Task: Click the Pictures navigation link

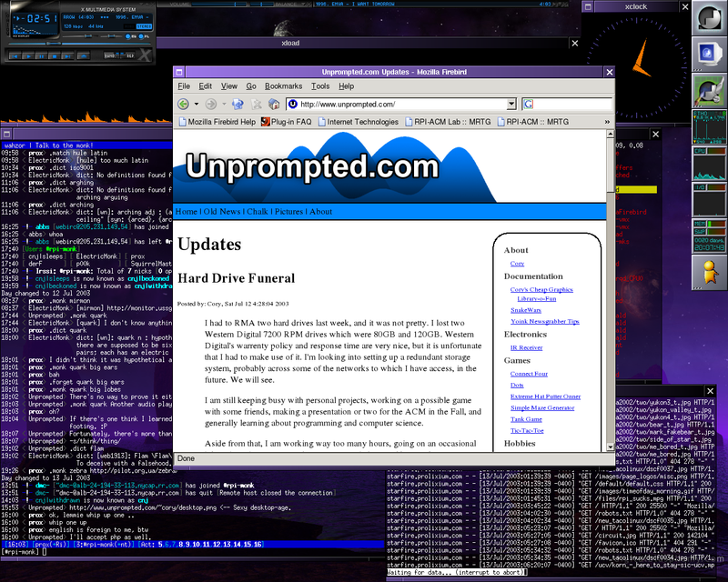Action: click(x=288, y=212)
